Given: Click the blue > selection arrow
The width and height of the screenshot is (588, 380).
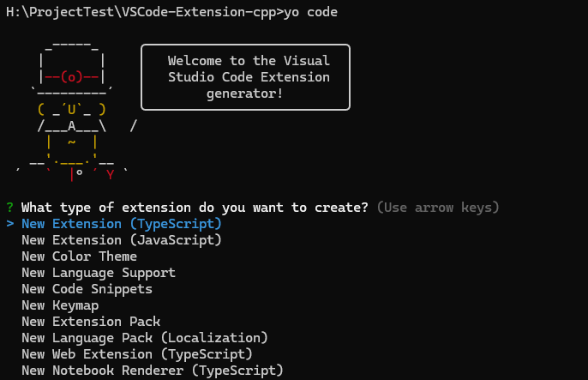Looking at the screenshot, I should 9,224.
